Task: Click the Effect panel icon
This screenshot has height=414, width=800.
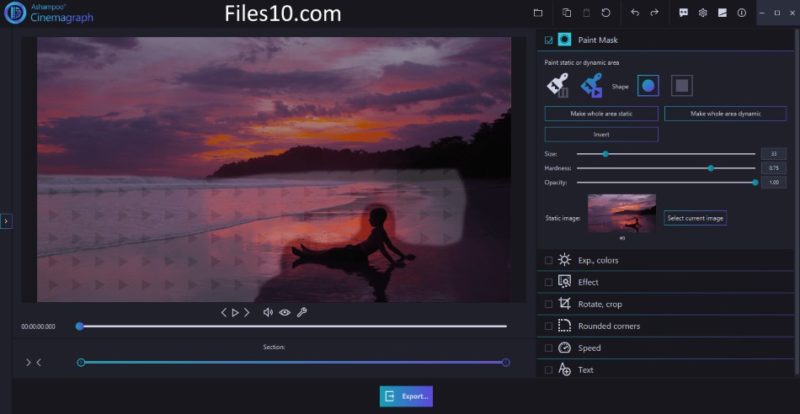Action: (x=564, y=282)
